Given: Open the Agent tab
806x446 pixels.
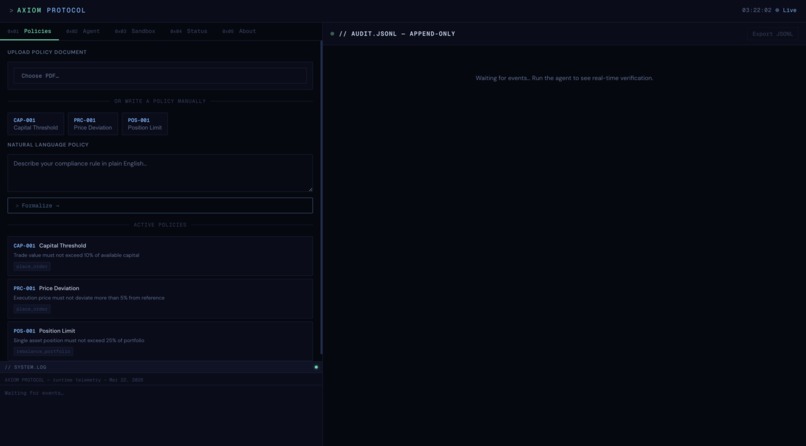Looking at the screenshot, I should (x=83, y=31).
